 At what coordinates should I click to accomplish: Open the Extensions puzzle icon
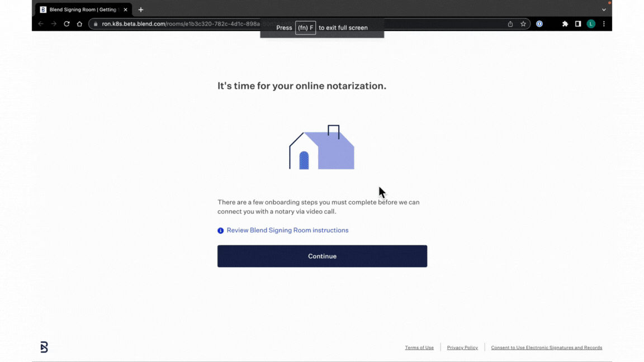click(x=565, y=24)
